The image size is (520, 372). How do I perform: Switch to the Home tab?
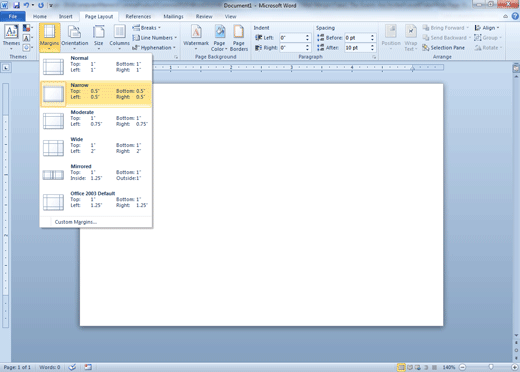(x=40, y=16)
